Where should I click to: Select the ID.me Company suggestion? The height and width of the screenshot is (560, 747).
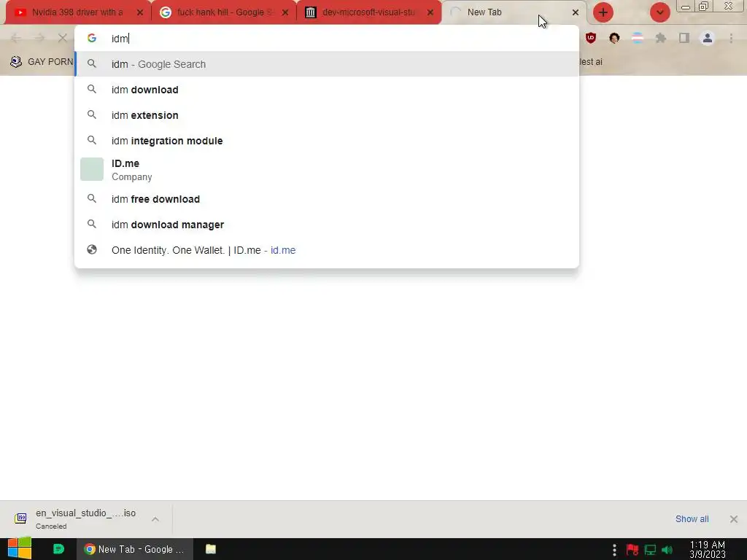tap(327, 169)
